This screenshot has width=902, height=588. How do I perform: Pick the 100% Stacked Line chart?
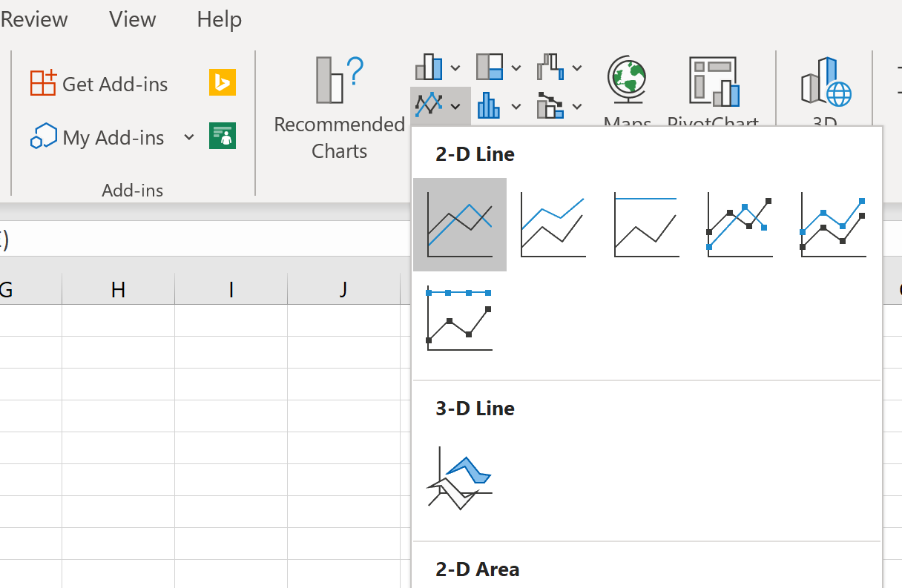coord(646,225)
